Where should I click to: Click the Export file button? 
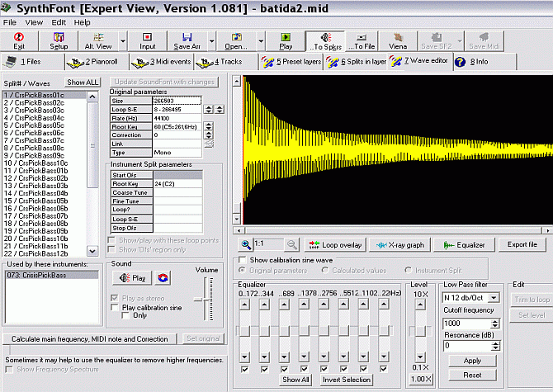[x=522, y=244]
